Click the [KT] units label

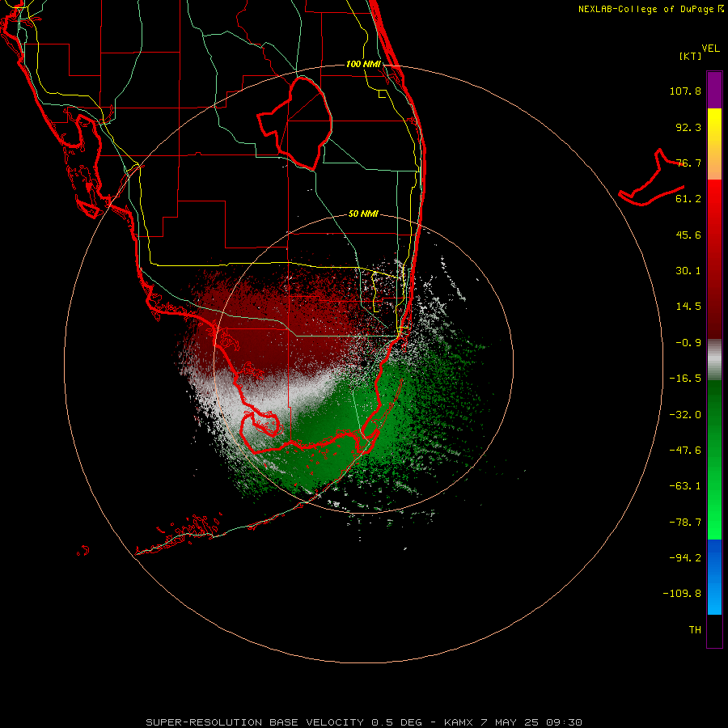(690, 56)
